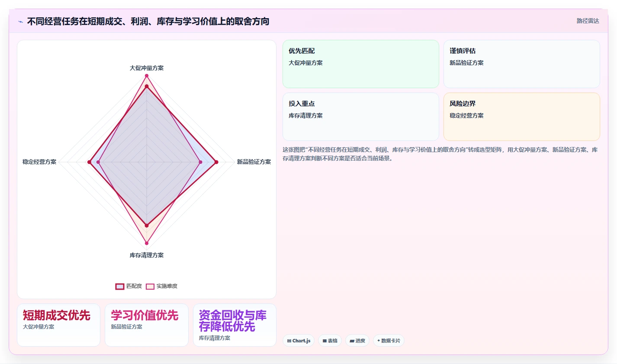Select the 数据卡片 tag label

click(391, 341)
